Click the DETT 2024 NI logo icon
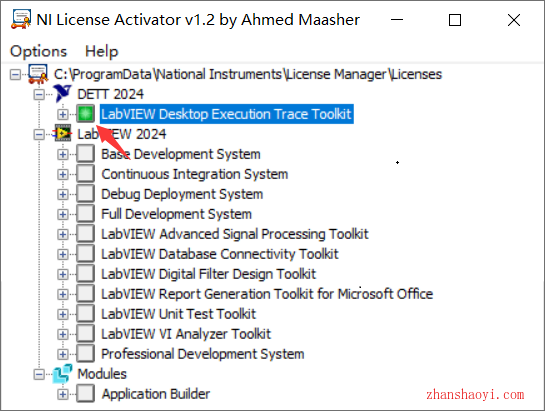This screenshot has height=411, width=545. 63,94
